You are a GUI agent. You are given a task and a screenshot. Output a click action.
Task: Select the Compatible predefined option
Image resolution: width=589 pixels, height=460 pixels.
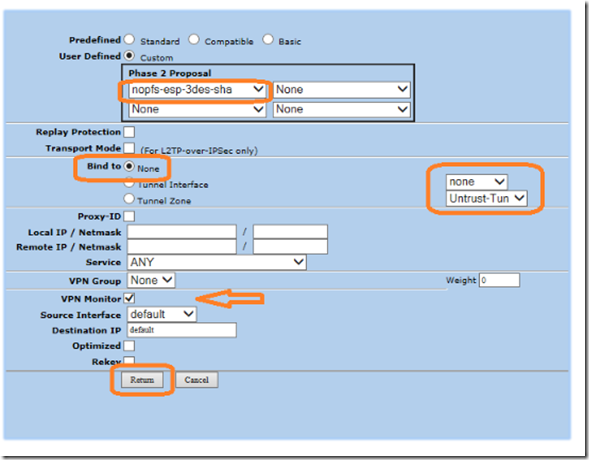194,39
